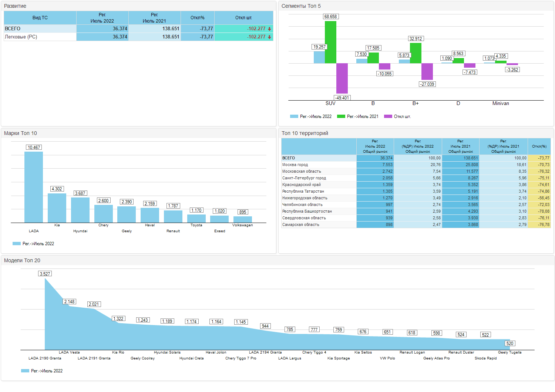
Task: Click the Hyundai Creta axis label
Action: [x=192, y=358]
